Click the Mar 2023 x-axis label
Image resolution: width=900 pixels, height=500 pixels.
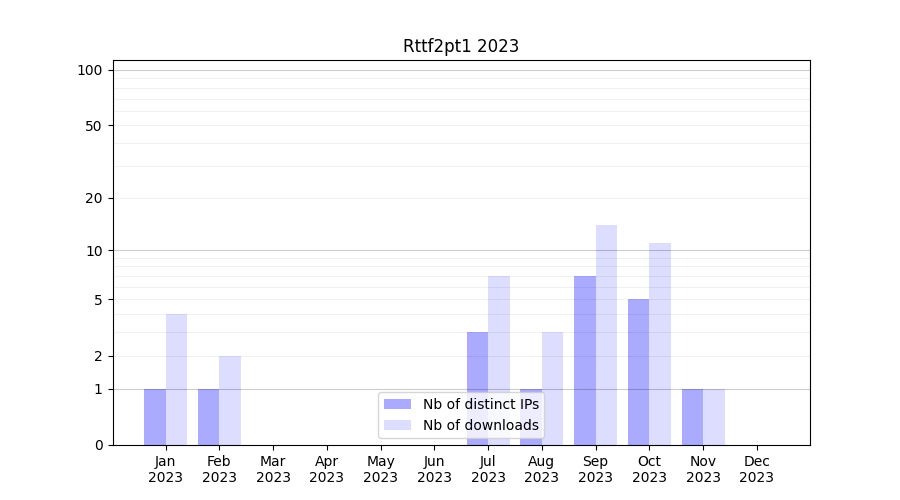click(273, 469)
